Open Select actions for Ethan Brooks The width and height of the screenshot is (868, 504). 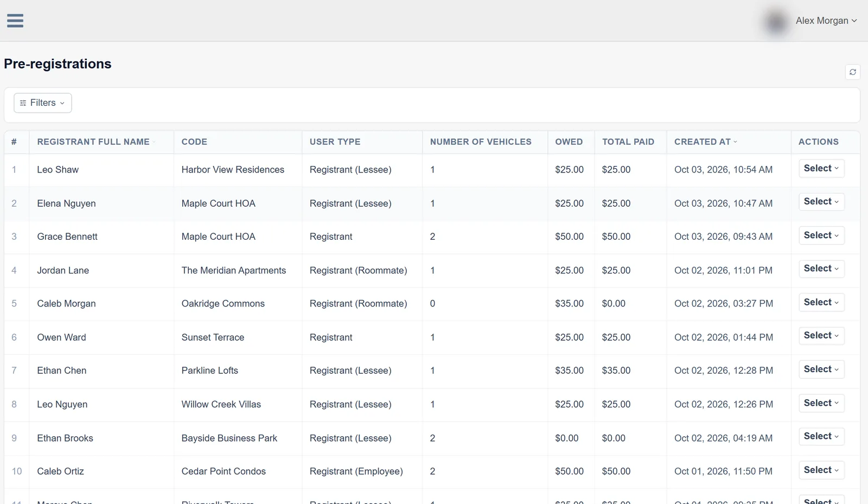pos(821,437)
